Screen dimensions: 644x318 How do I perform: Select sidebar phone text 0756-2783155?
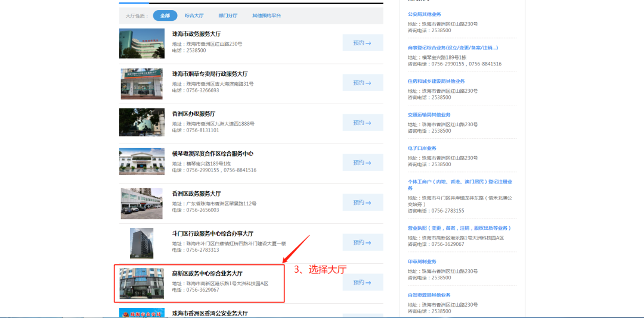(x=448, y=211)
